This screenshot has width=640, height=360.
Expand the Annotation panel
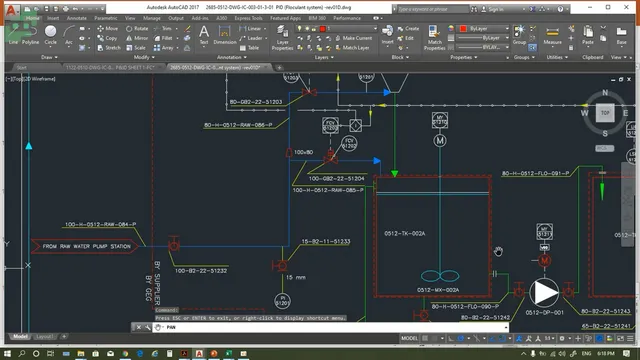pyautogui.click(x=231, y=57)
